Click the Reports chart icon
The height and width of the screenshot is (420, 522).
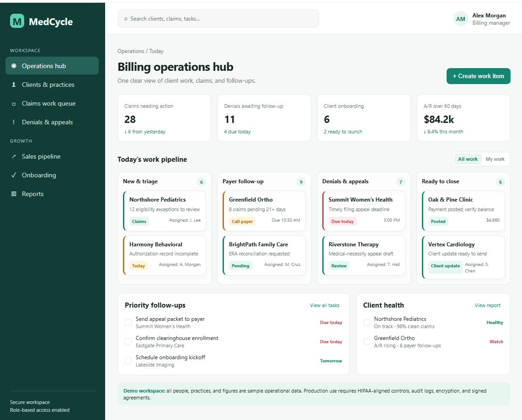(14, 194)
